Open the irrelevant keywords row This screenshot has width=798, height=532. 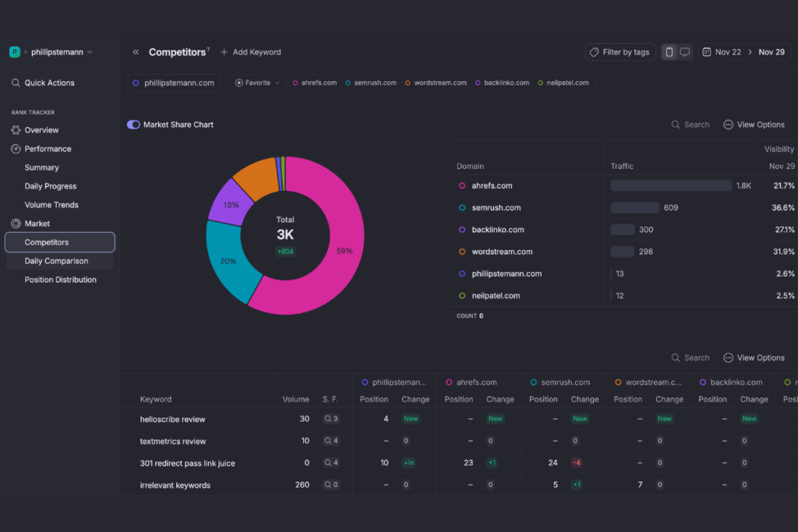coord(175,484)
